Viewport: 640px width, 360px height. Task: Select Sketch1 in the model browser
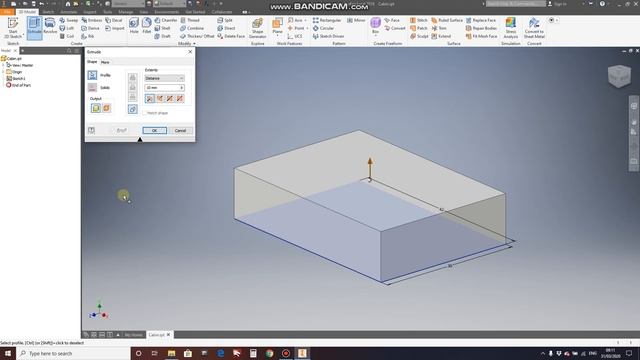(16, 78)
